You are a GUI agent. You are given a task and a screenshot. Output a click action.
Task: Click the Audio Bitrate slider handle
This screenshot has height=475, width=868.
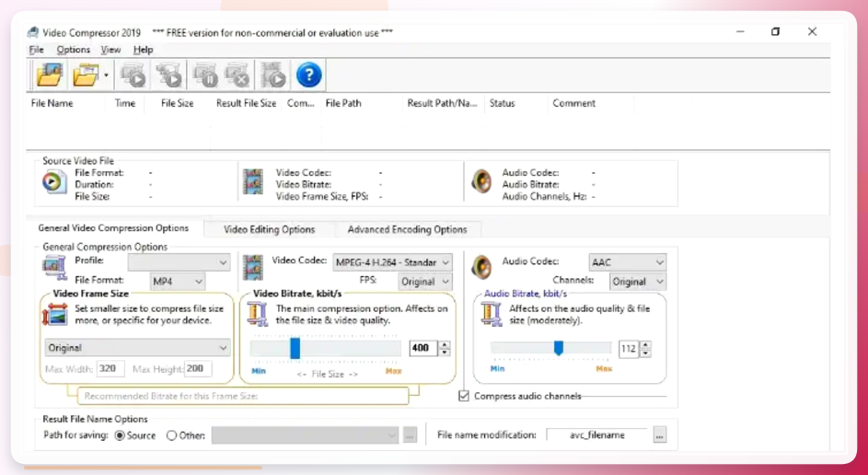559,348
